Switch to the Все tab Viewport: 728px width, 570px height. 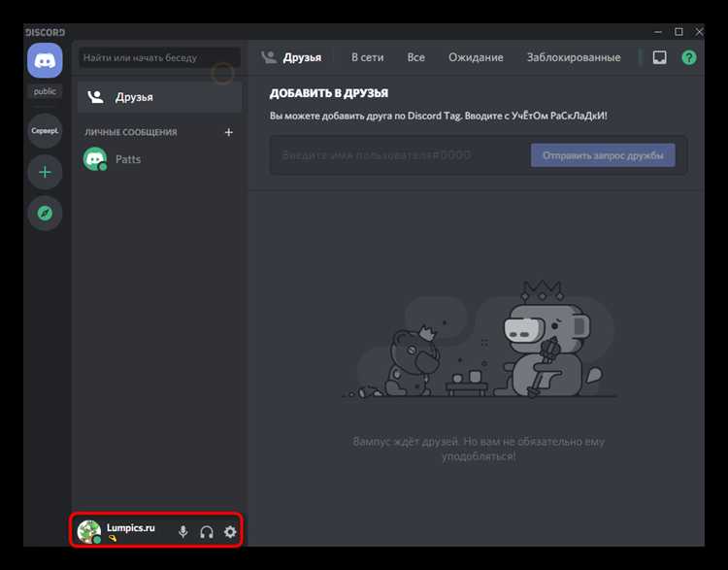(416, 57)
